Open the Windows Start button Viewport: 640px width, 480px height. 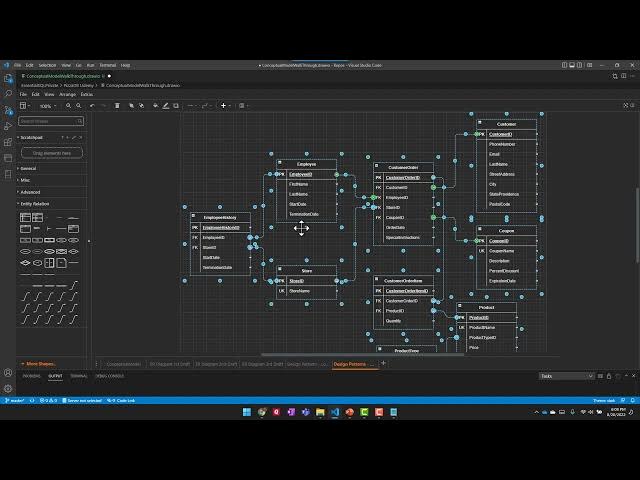pos(247,412)
